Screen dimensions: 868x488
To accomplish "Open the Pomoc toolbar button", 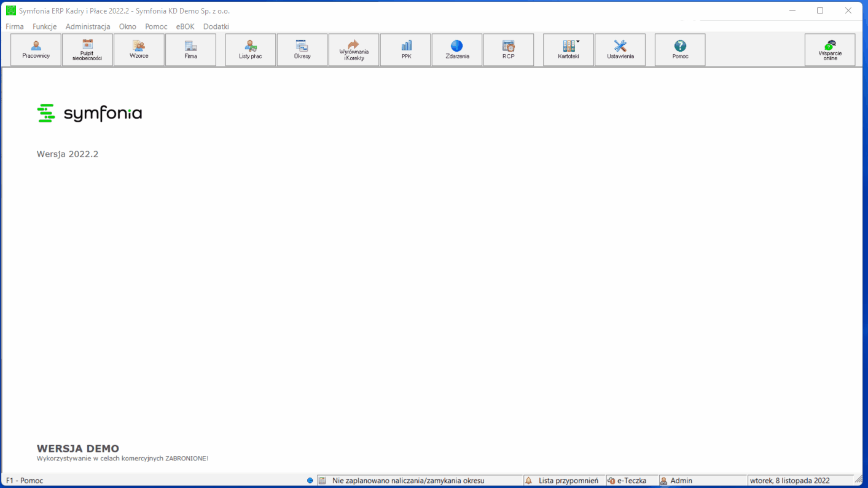I will (x=680, y=50).
